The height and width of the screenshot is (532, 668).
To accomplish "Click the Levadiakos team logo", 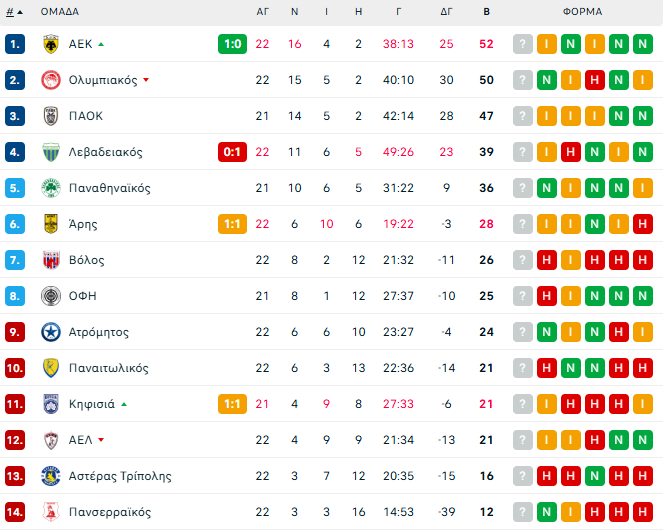I will [50, 152].
